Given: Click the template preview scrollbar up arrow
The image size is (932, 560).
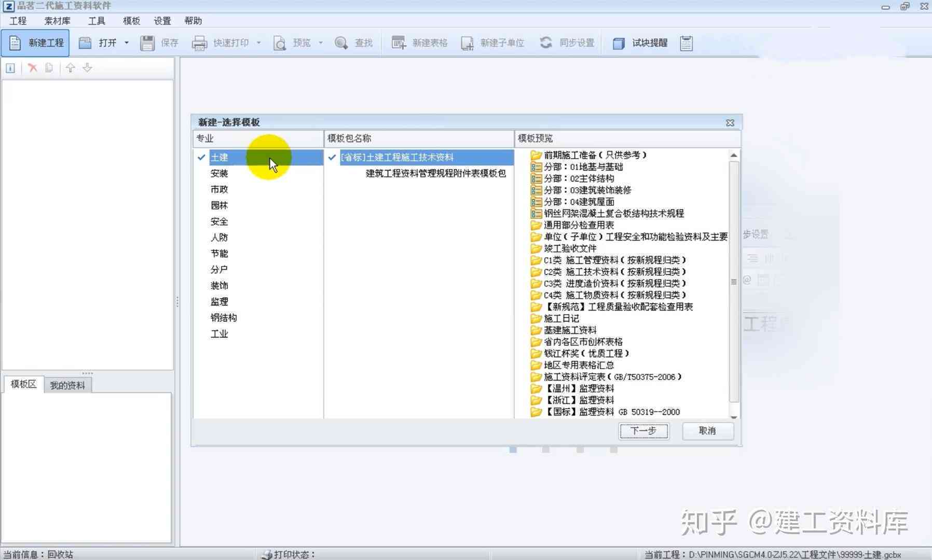Looking at the screenshot, I should point(734,155).
